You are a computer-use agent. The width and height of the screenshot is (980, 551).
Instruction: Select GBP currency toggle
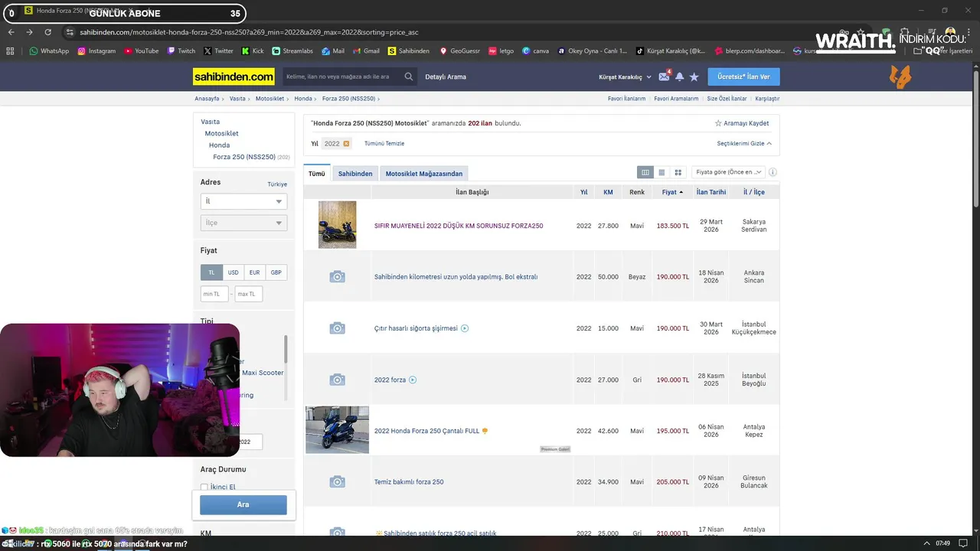(276, 272)
